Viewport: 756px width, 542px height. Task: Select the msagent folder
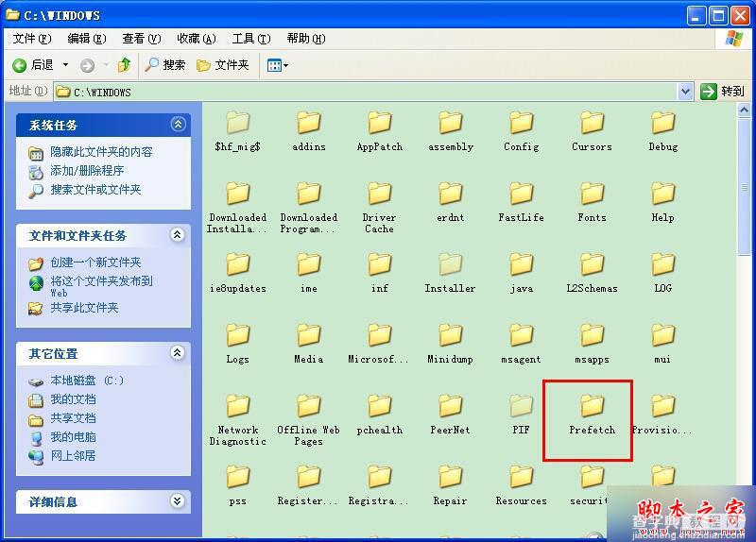click(x=522, y=344)
